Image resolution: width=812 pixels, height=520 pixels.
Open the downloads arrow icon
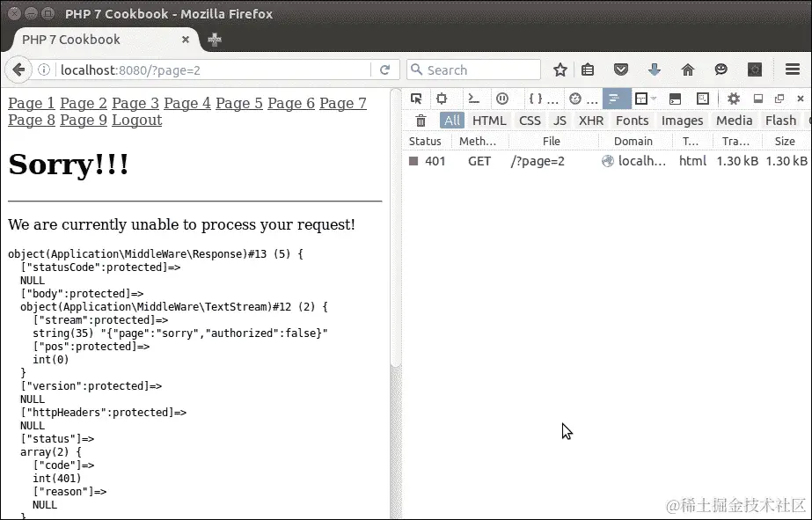click(x=655, y=70)
